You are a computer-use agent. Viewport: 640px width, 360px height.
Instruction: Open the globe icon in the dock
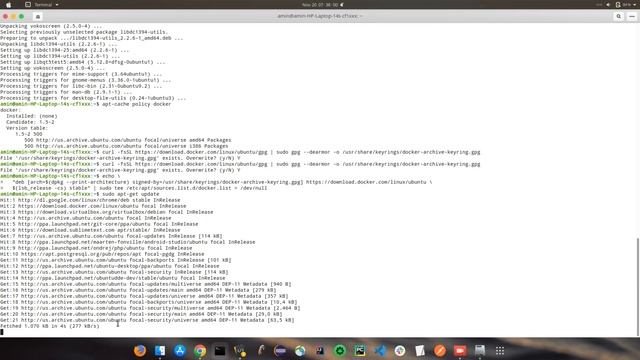point(300,351)
